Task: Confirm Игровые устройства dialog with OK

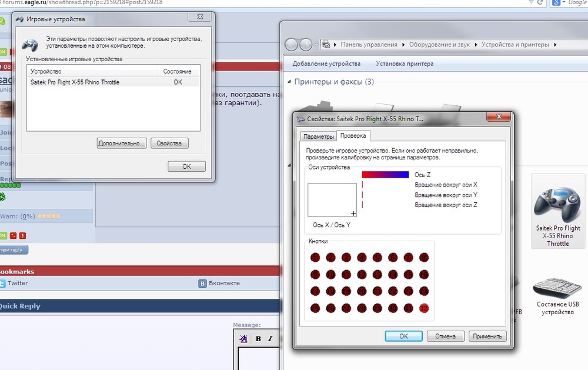Action: (186, 166)
